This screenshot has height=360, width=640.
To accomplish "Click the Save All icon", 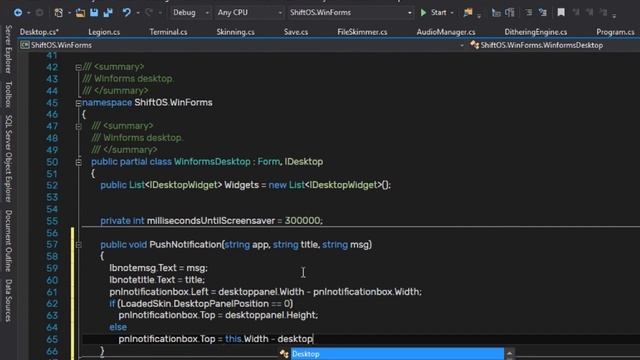I will (x=108, y=13).
